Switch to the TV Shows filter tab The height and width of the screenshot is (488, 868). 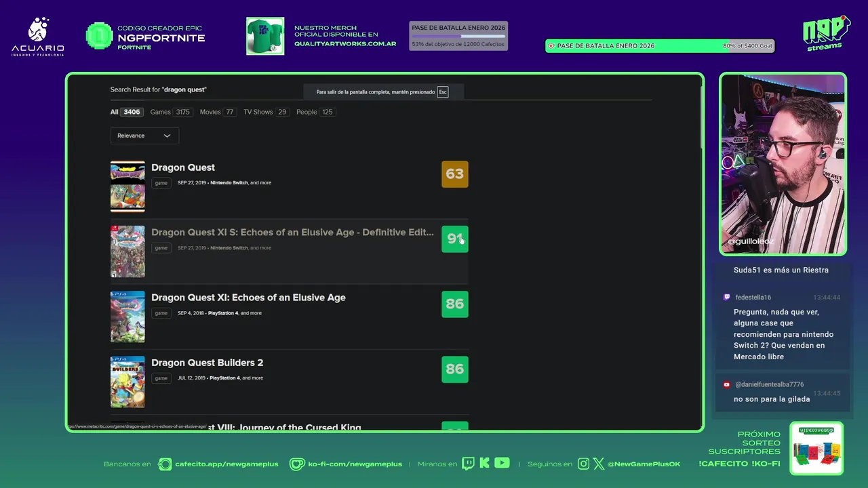coord(266,112)
